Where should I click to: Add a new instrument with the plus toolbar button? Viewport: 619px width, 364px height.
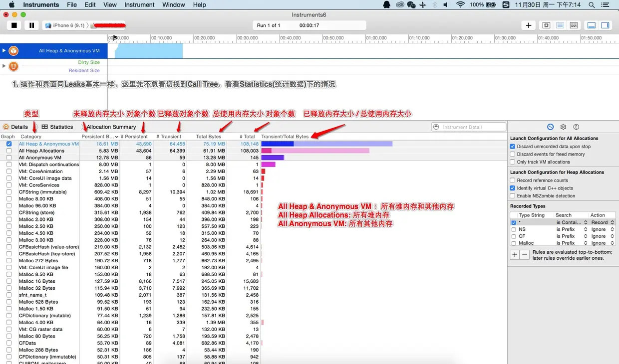tap(529, 25)
